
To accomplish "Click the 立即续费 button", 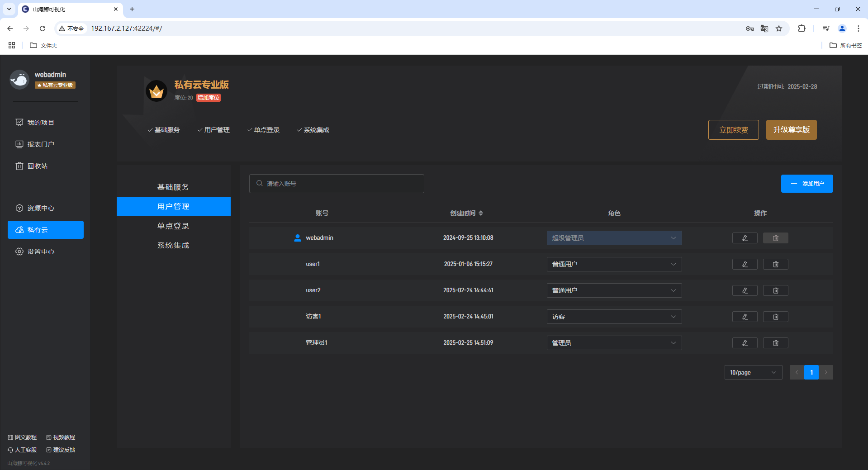I will coord(733,130).
